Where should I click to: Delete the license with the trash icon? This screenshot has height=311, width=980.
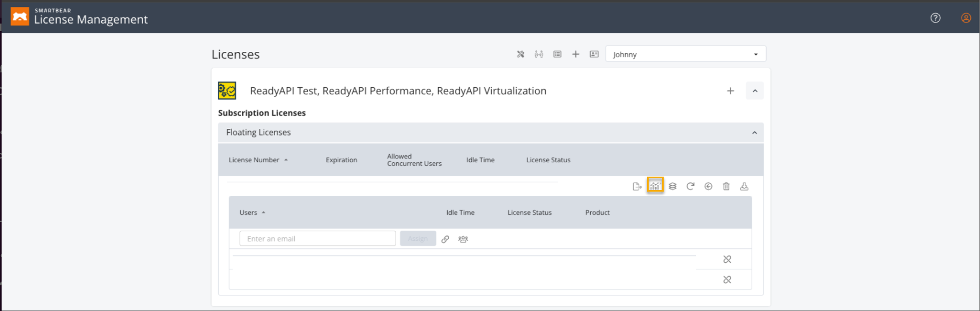coord(726,186)
